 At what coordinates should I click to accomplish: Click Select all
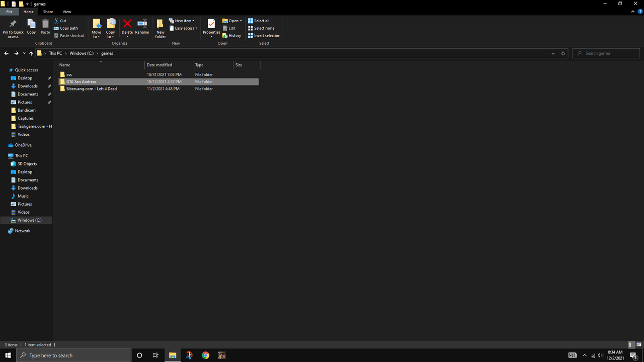point(259,21)
